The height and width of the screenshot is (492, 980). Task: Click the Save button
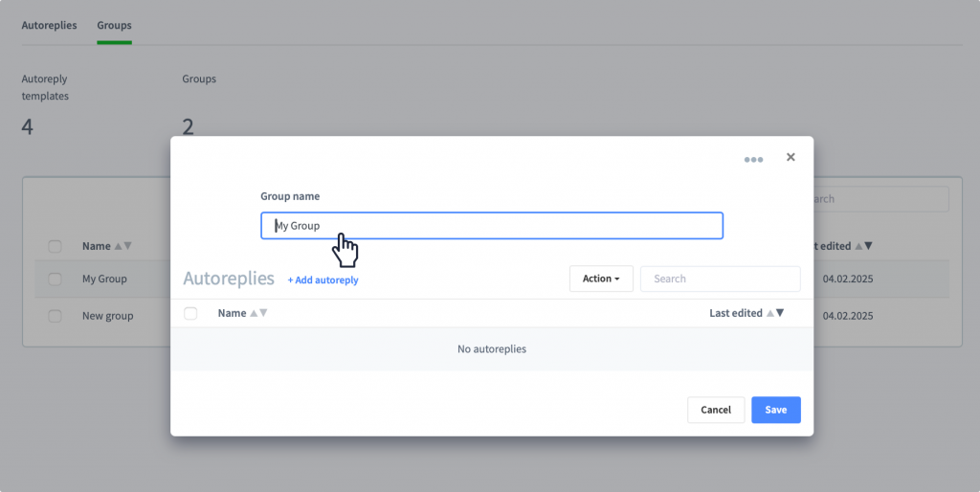point(775,410)
